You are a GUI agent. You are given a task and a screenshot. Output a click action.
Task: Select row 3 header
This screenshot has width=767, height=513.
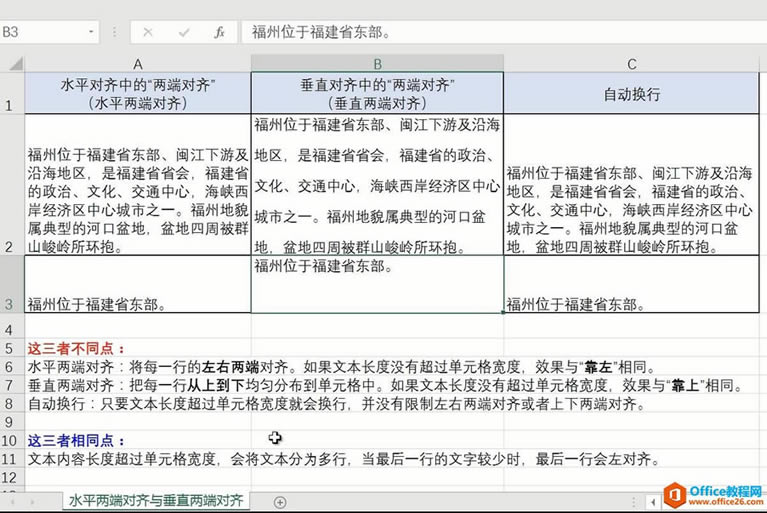pos(12,284)
